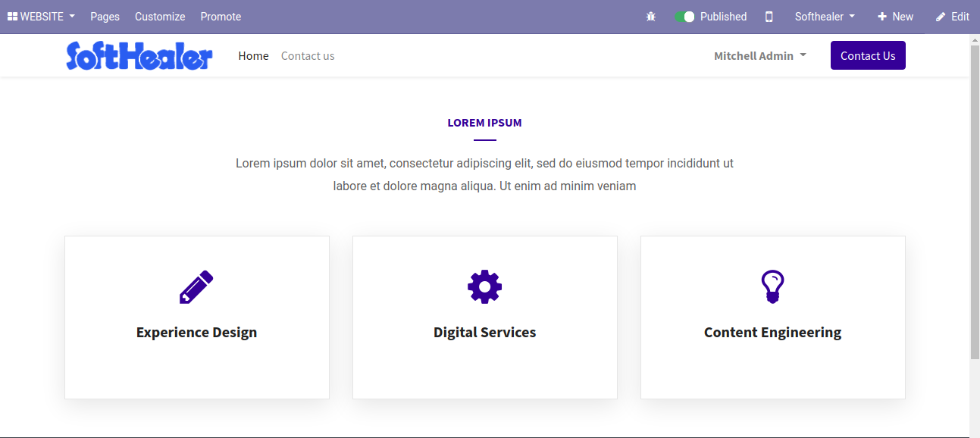Click the pencil Experience Design icon
The image size is (980, 438).
click(196, 287)
